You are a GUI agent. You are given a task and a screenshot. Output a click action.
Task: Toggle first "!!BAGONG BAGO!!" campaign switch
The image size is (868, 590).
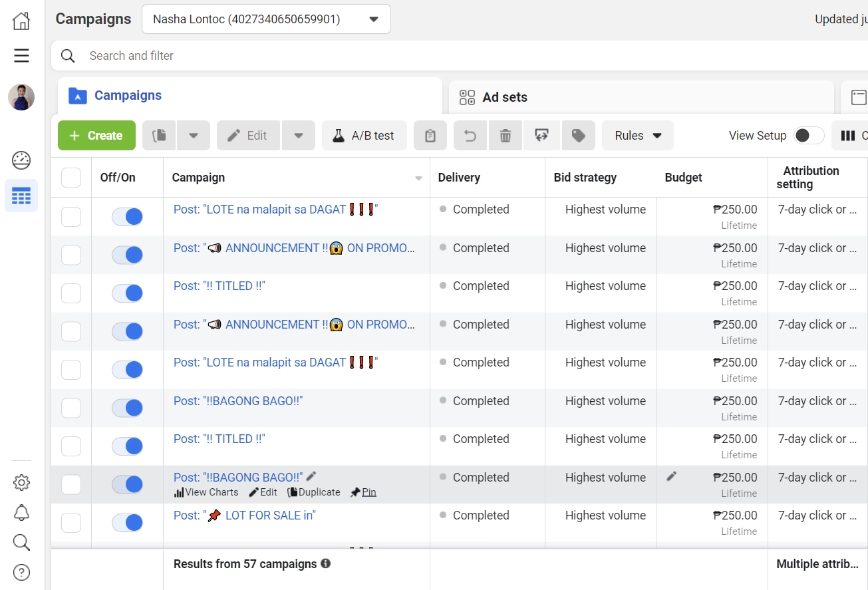point(127,408)
